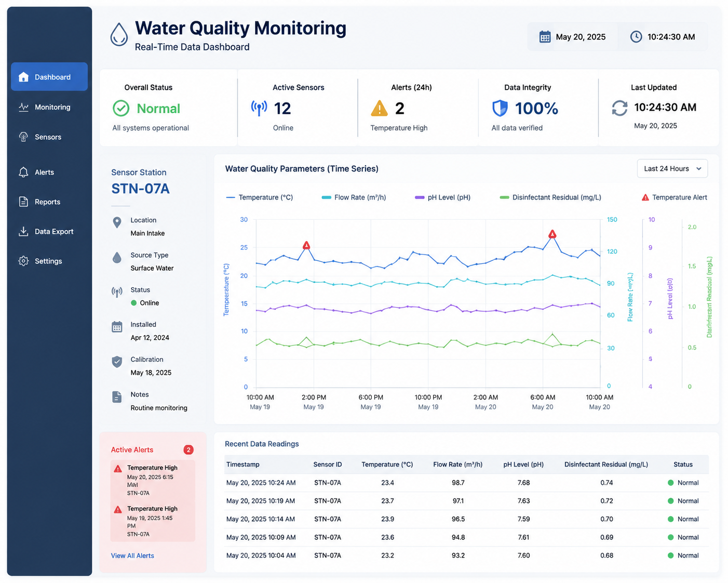Toggle Temperature Alert markers in legend
This screenshot has height=583, width=728.
click(x=674, y=197)
